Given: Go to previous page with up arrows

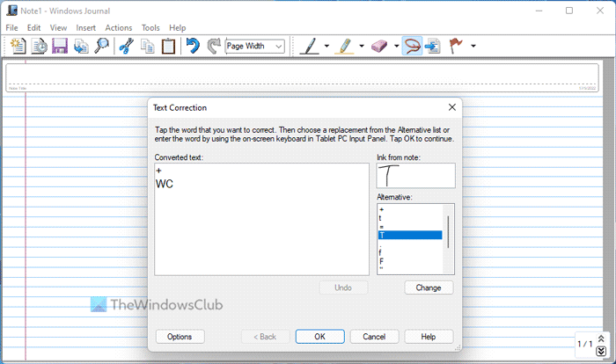Looking at the screenshot, I should 601,339.
